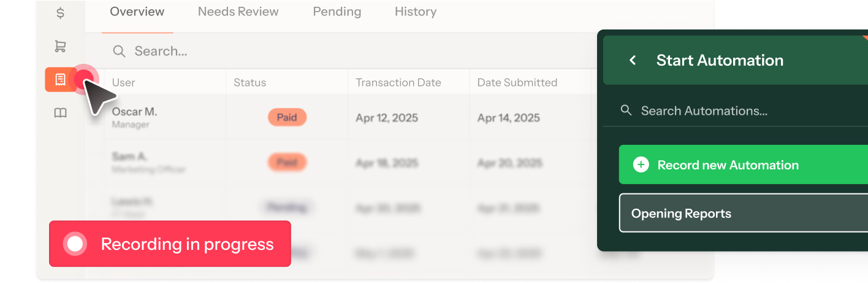Click the Paid status badge for Oscar M.
Image resolution: width=868 pixels, height=283 pixels.
[x=287, y=117]
